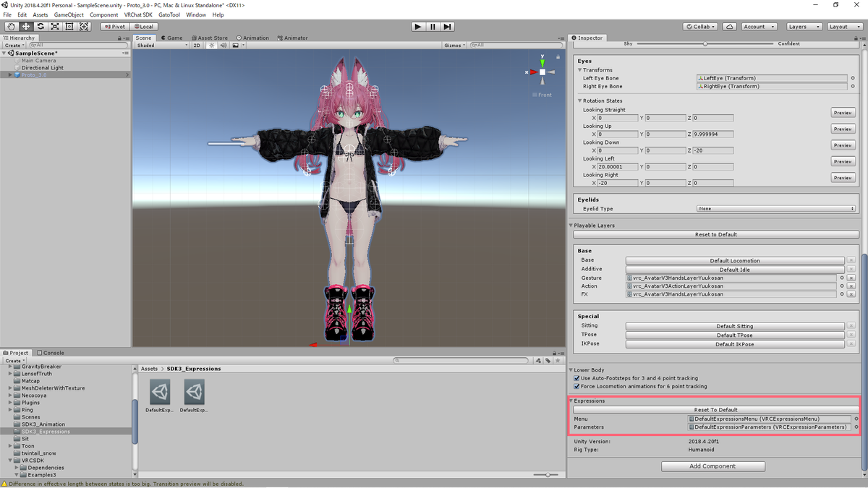Select the combined Transform tool

(x=84, y=26)
